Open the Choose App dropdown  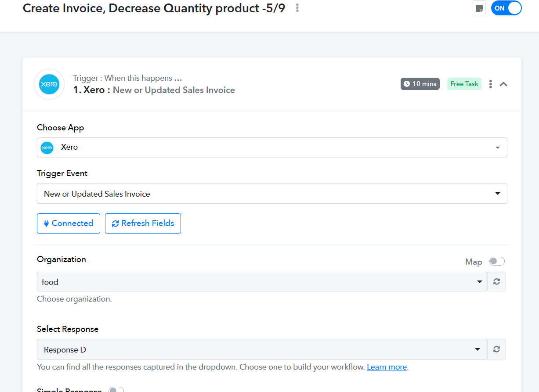click(x=272, y=147)
